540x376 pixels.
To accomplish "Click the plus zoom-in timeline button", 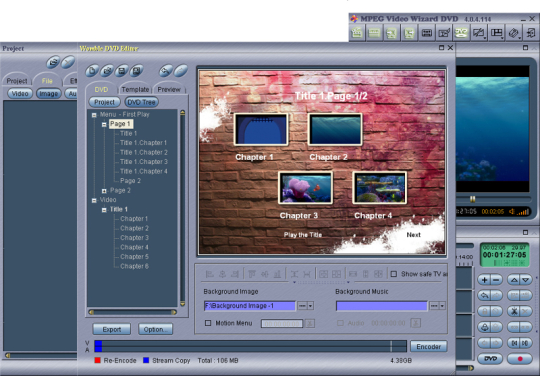I will coord(484,280).
